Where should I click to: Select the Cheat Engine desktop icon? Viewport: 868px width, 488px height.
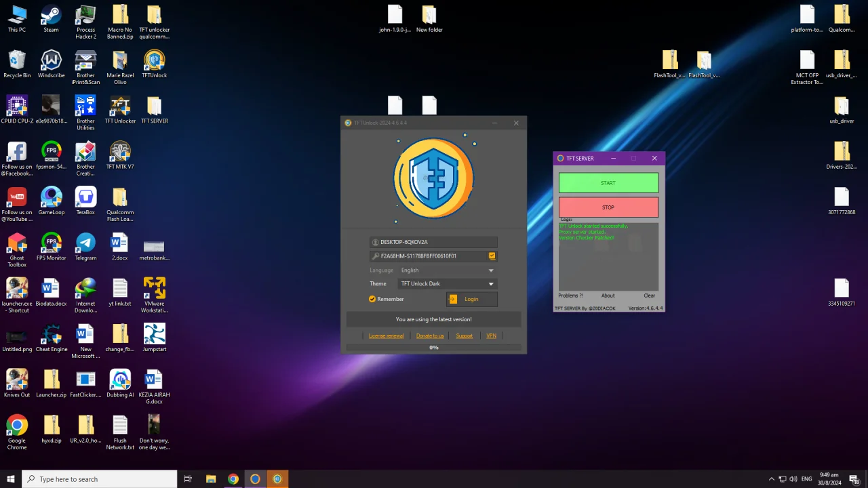51,338
